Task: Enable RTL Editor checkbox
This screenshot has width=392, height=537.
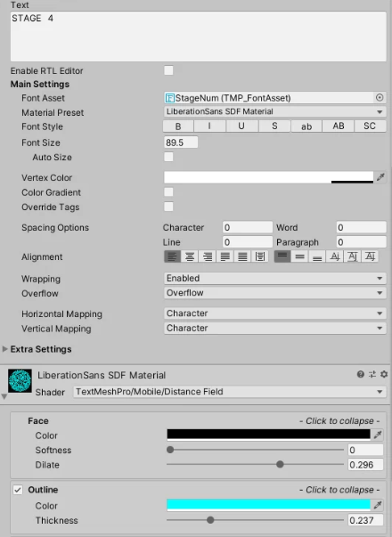Action: pos(168,70)
